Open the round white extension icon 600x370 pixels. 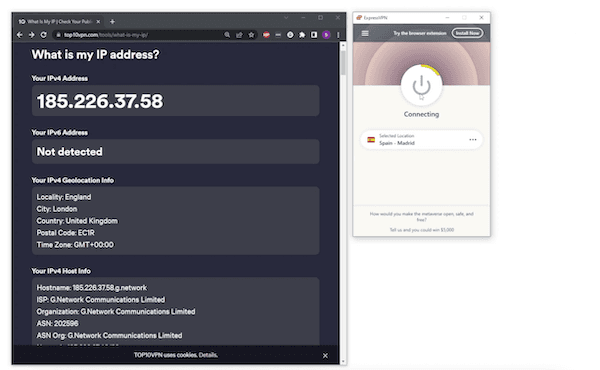tap(290, 35)
